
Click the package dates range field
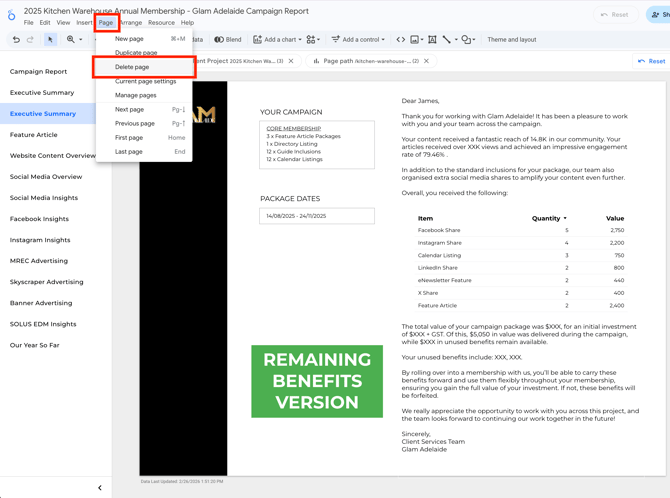pyautogui.click(x=316, y=216)
